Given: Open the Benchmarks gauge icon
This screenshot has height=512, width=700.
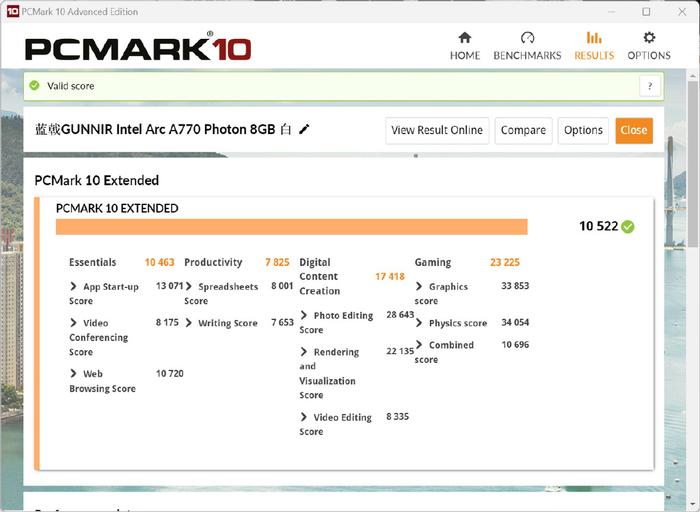Looking at the screenshot, I should pos(527,37).
